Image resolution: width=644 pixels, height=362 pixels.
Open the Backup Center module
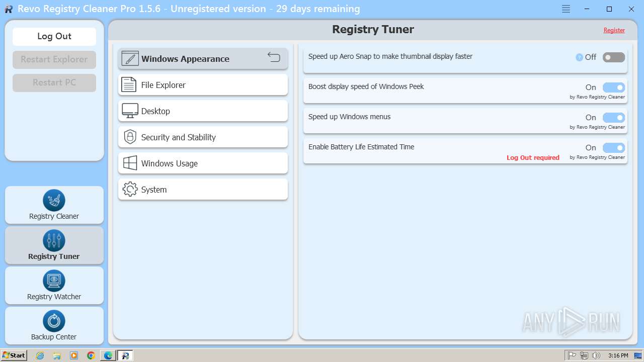coord(54,326)
